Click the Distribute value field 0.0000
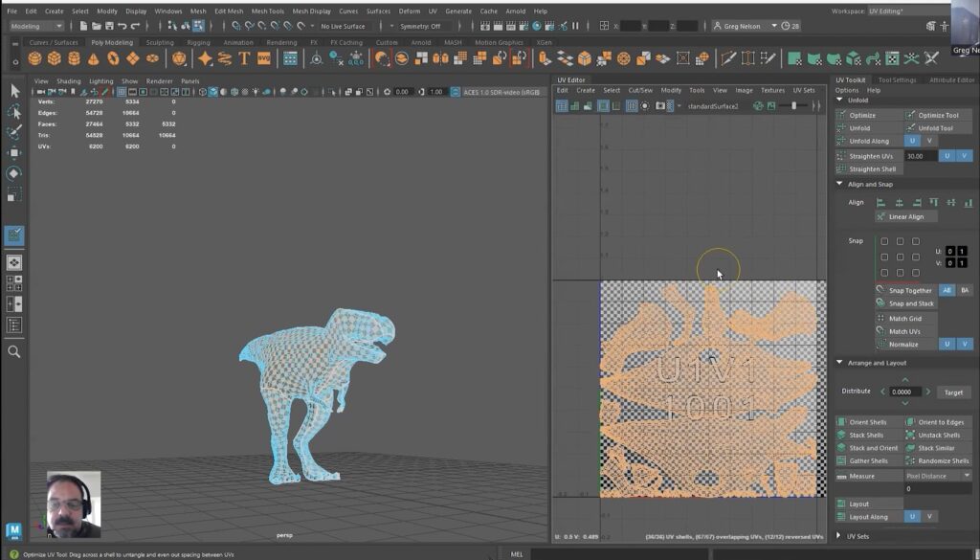The image size is (980, 560). [x=905, y=392]
